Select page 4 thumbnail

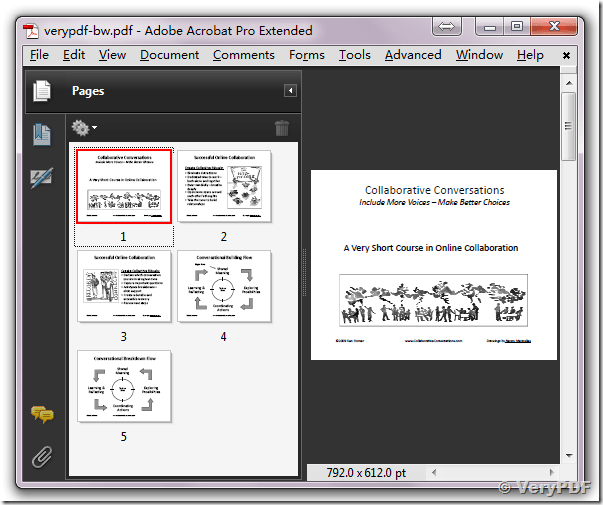[224, 286]
